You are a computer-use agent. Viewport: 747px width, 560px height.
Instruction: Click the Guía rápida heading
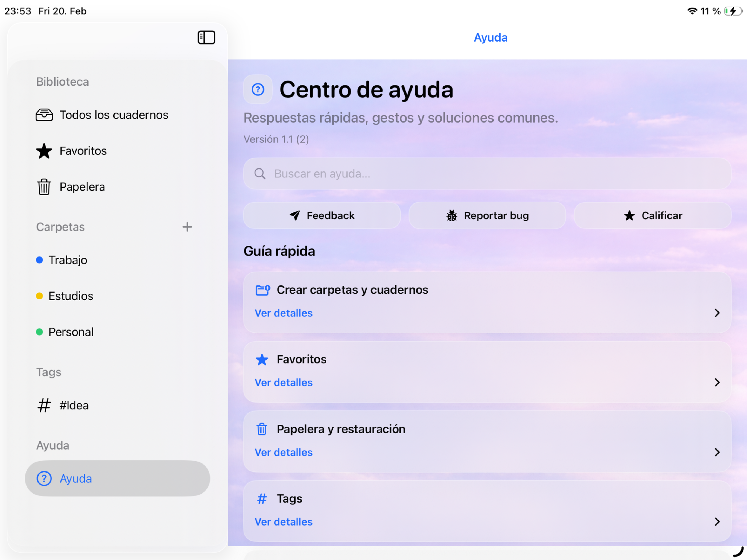279,251
